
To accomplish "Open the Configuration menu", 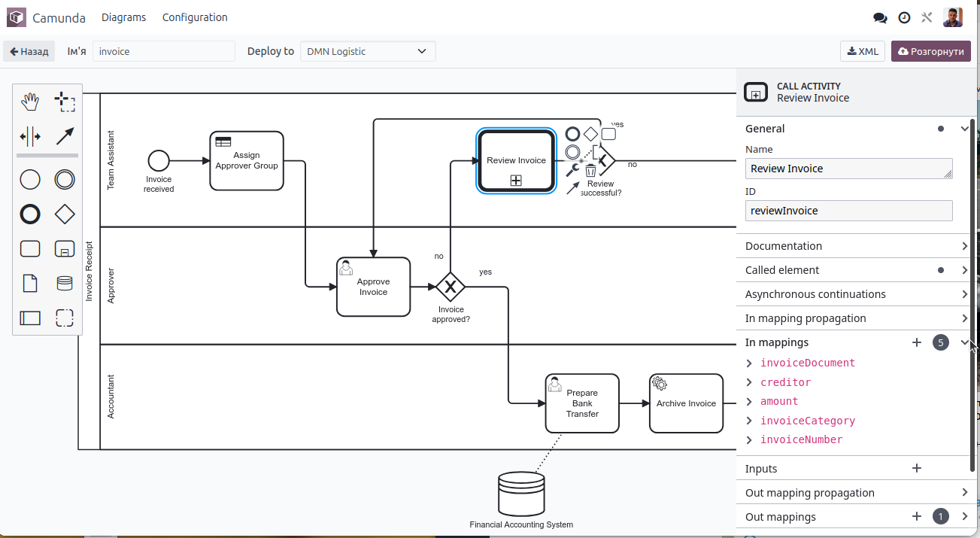I will click(195, 17).
